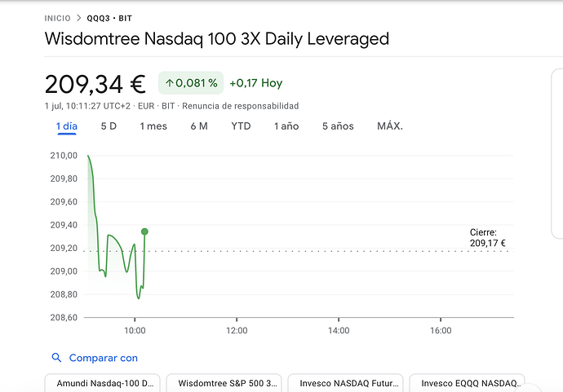Open Renuncia de responsabilidad link
This screenshot has width=563, height=392.
click(240, 106)
